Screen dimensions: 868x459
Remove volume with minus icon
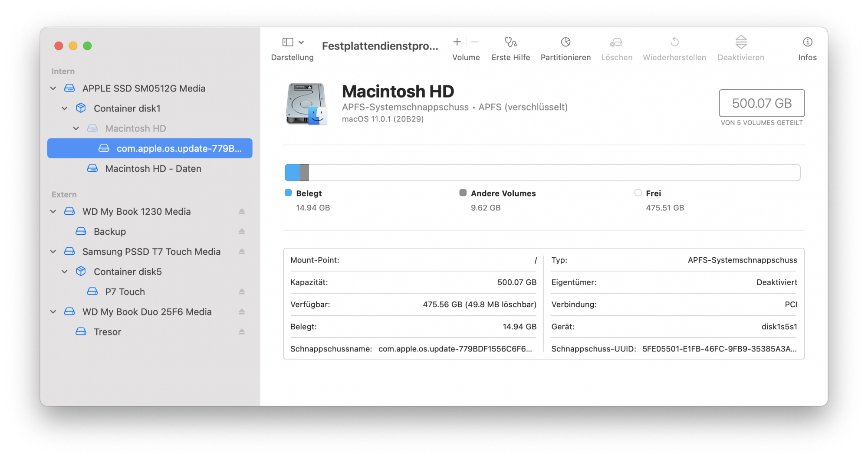(475, 42)
